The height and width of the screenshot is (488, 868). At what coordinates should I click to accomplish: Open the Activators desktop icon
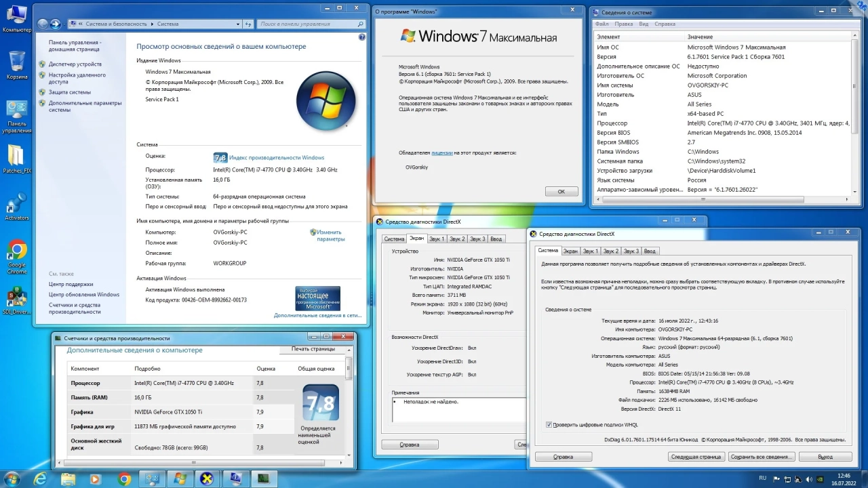coord(17,207)
